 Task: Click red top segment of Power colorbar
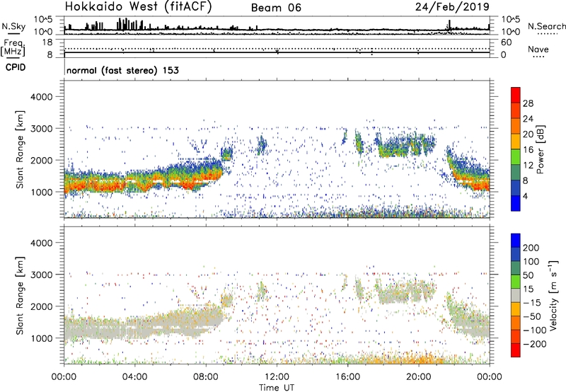pyautogui.click(x=516, y=95)
